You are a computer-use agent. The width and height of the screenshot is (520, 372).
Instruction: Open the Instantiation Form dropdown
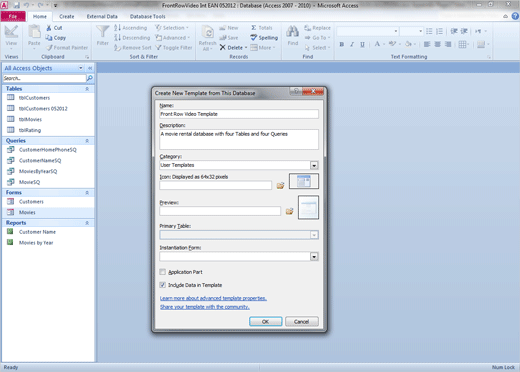314,256
